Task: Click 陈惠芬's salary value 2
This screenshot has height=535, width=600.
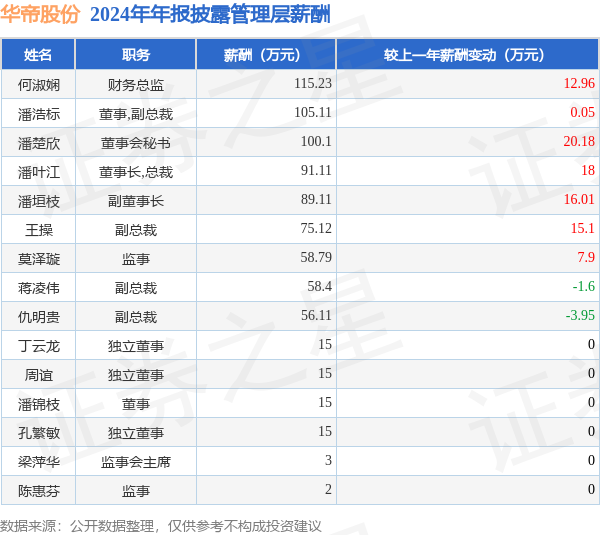Action: pyautogui.click(x=328, y=489)
